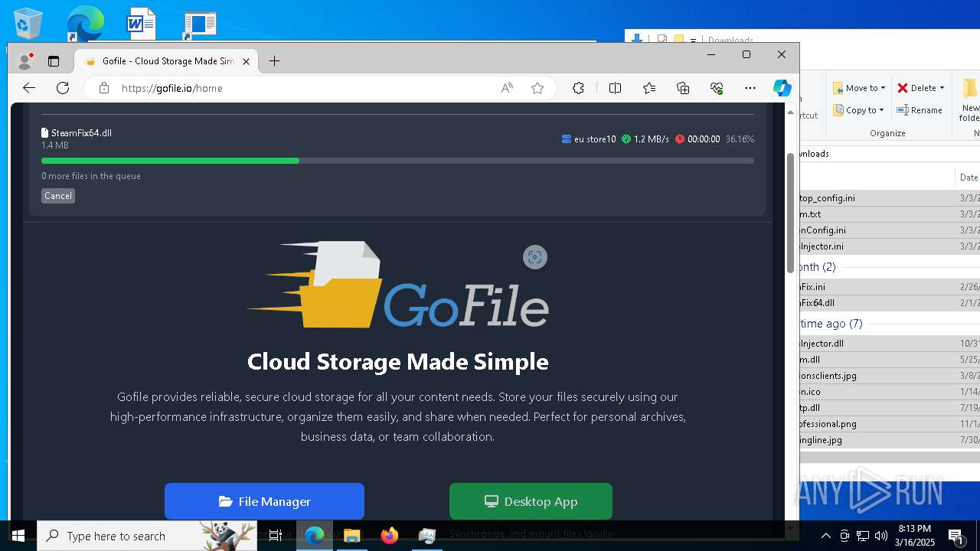The image size is (980, 551).
Task: Open the tab actions menu icon
Action: [54, 61]
